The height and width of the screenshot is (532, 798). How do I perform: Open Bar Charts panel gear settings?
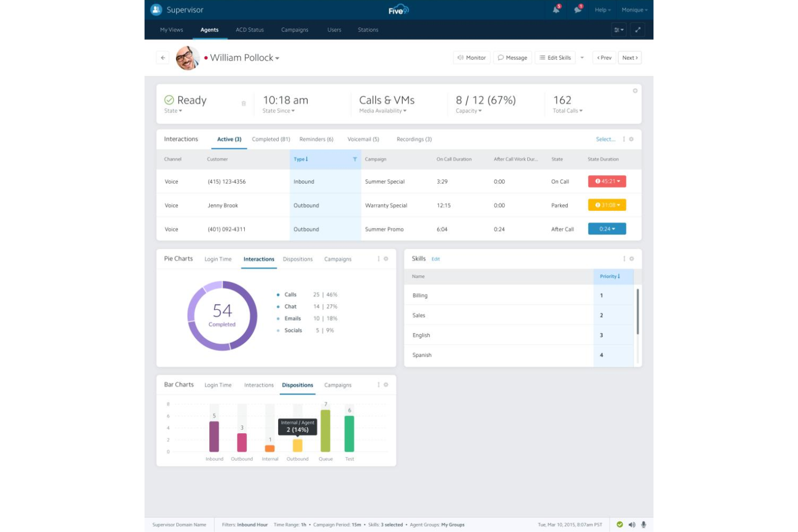click(386, 385)
